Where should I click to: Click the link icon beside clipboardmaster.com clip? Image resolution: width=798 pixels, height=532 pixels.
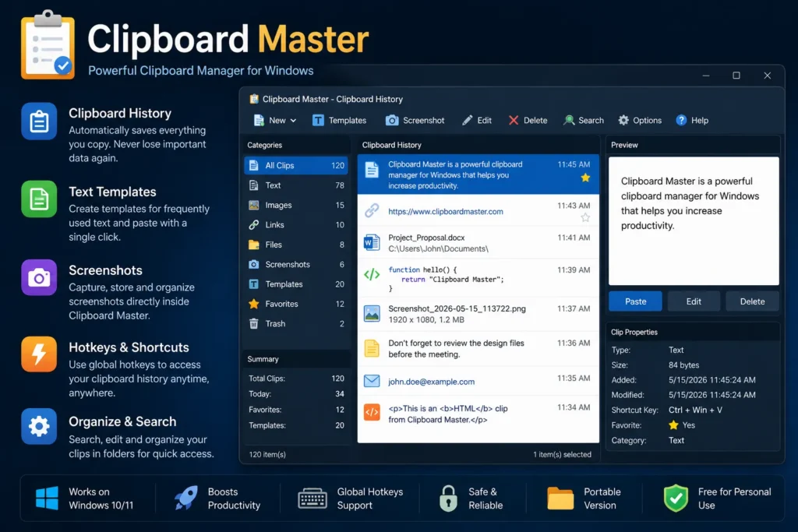click(x=372, y=210)
